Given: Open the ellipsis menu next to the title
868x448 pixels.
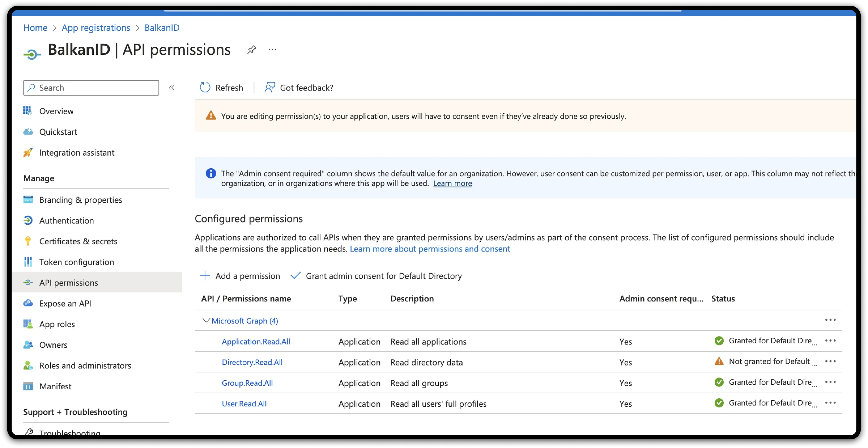Looking at the screenshot, I should [x=272, y=50].
